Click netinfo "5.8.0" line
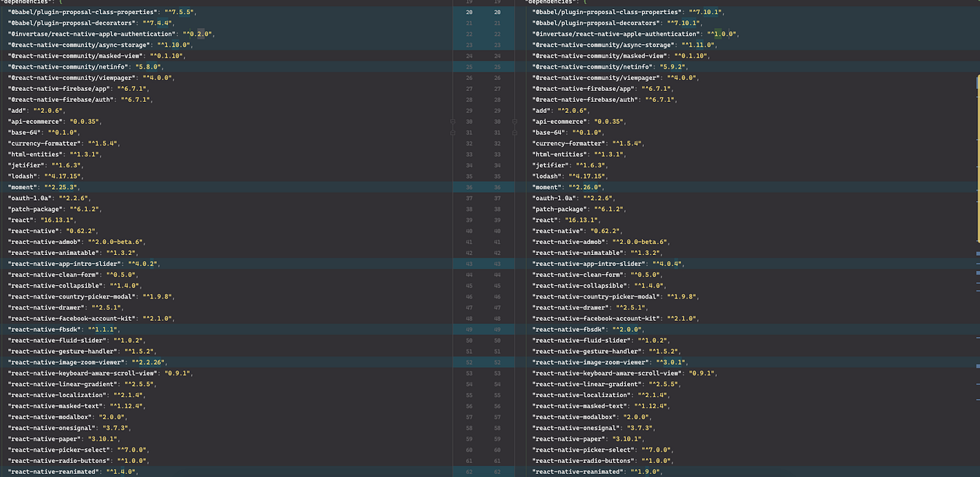 (85, 67)
